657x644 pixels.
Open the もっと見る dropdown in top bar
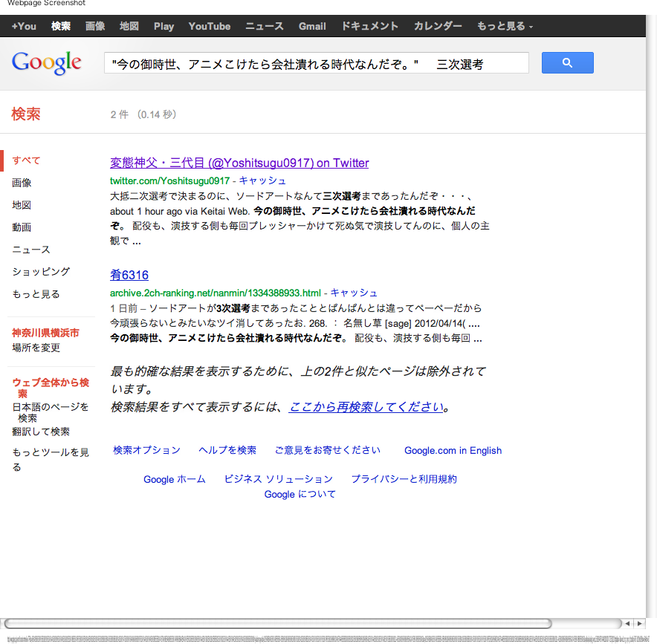pos(505,27)
